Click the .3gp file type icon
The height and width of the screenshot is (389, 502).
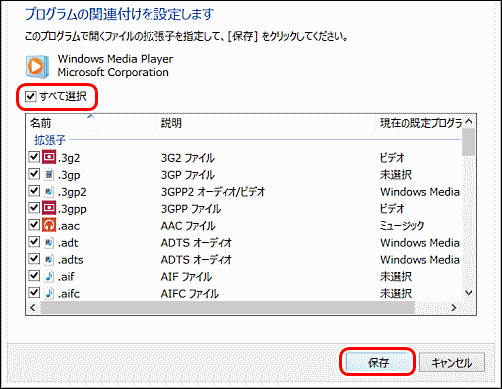click(x=49, y=174)
